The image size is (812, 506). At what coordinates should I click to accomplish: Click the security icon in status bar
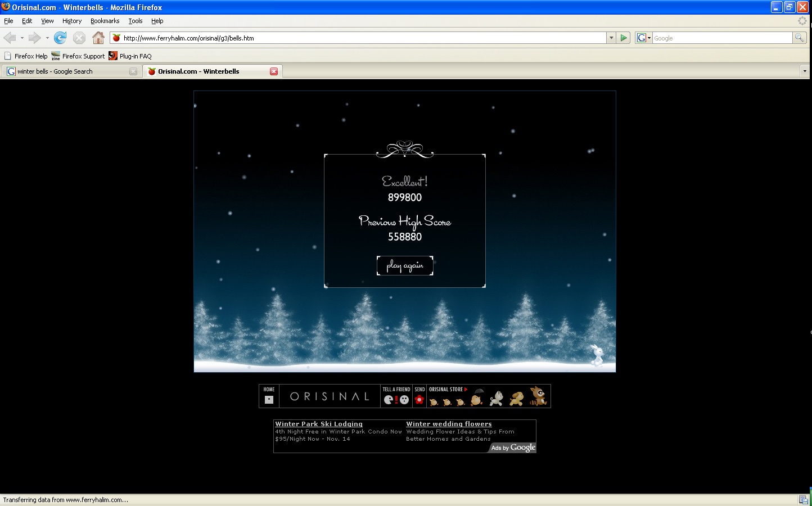(803, 500)
